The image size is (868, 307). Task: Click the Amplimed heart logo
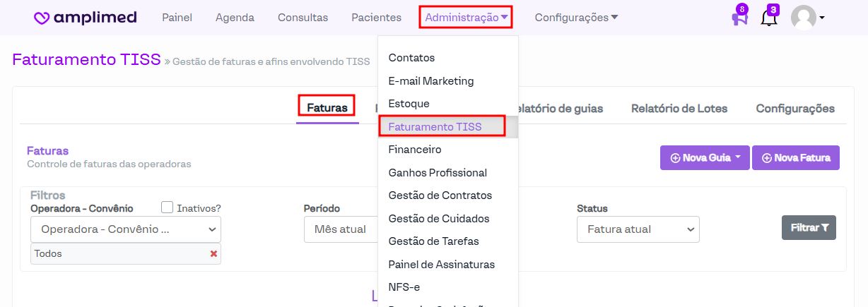[x=42, y=18]
